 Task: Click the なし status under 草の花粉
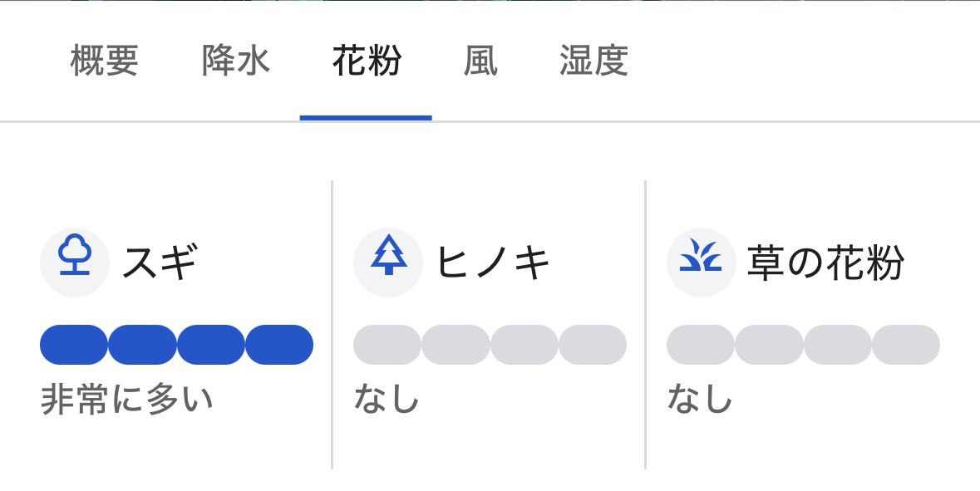pos(700,400)
